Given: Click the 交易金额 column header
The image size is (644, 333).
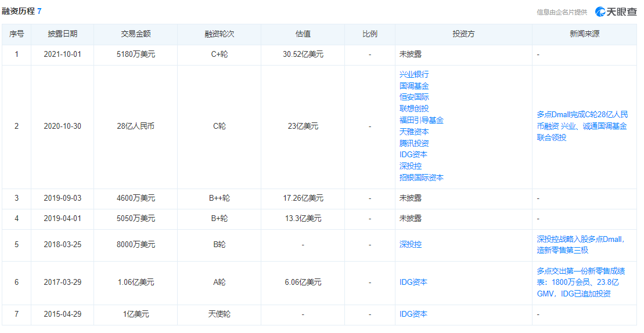Looking at the screenshot, I should [x=135, y=34].
